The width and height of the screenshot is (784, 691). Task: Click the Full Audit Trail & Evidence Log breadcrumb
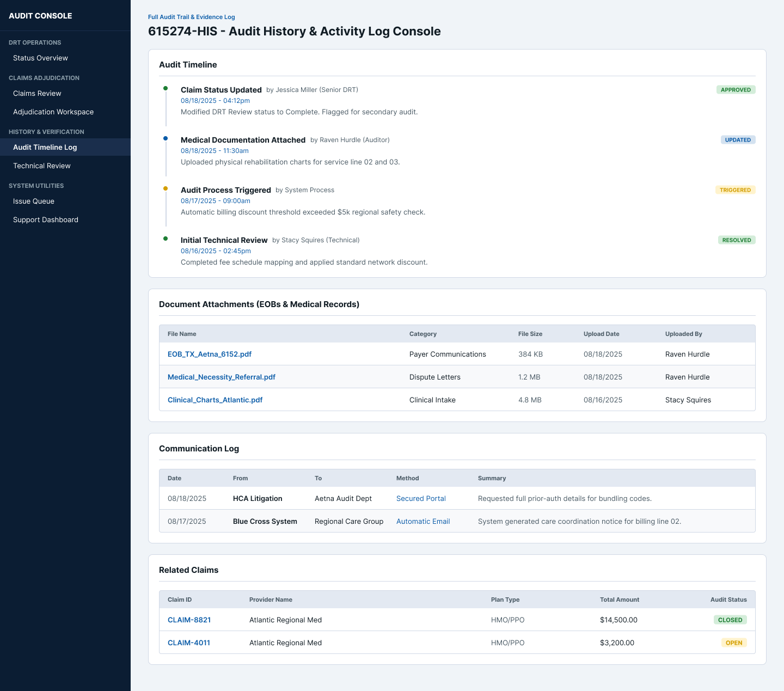[x=192, y=17]
